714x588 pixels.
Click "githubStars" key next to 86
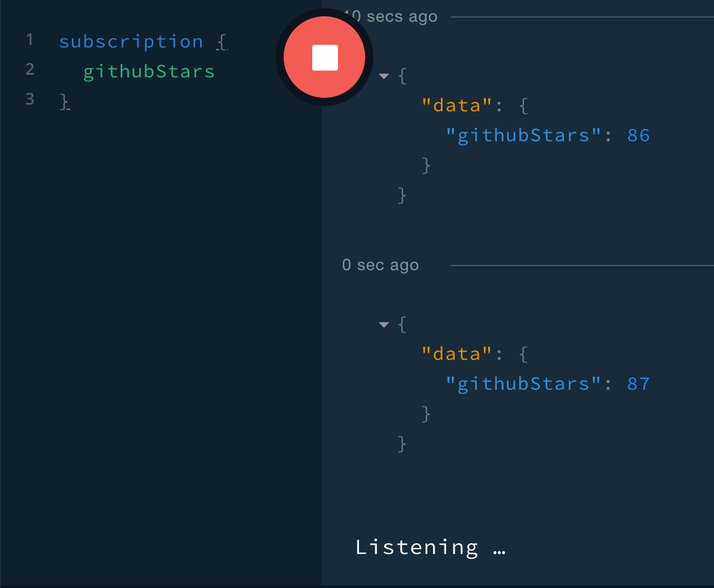(523, 136)
